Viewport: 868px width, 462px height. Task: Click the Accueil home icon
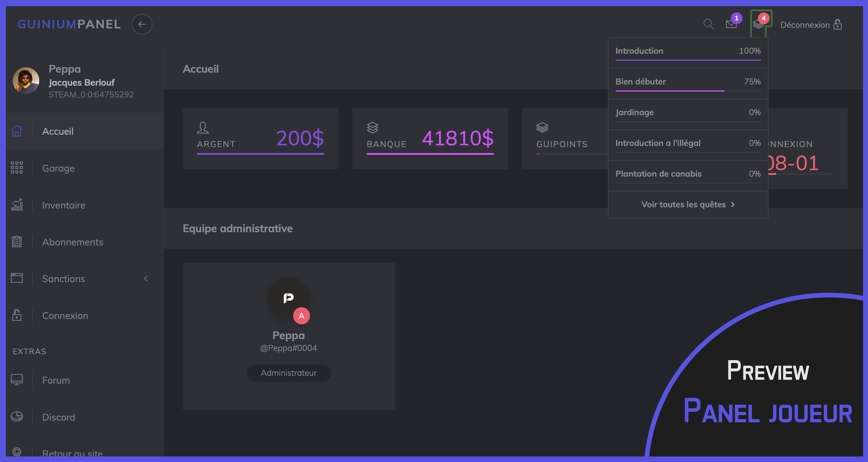click(x=17, y=131)
